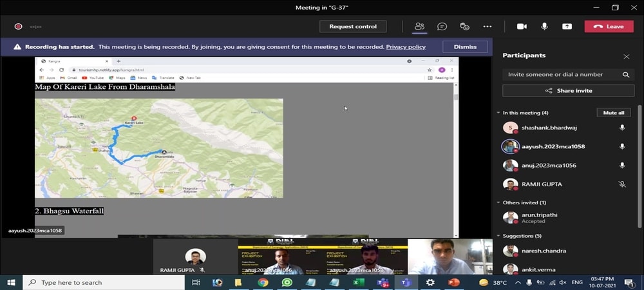Collapse the Others invited section
644x290 pixels.
click(x=498, y=202)
